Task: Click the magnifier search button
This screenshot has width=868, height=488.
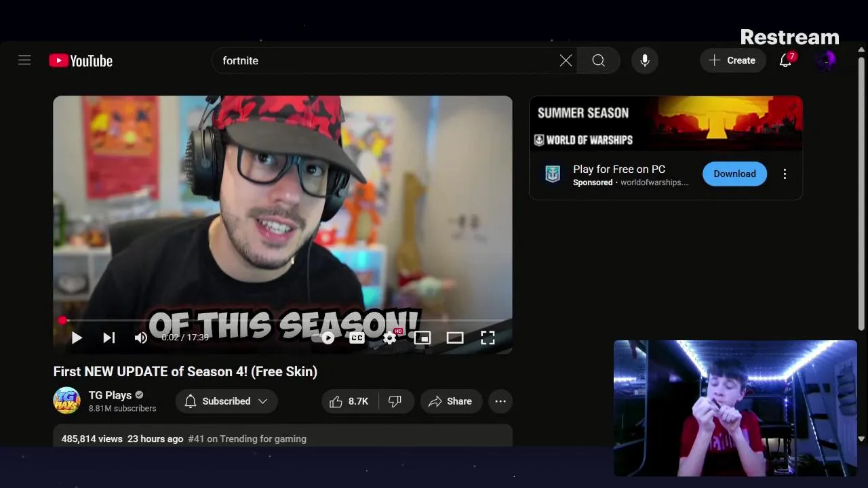Action: [598, 60]
